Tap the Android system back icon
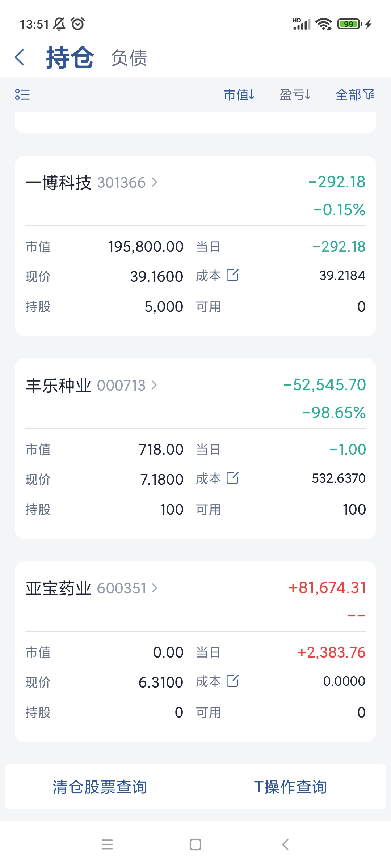Image resolution: width=391 pixels, height=868 pixels. pyautogui.click(x=285, y=844)
